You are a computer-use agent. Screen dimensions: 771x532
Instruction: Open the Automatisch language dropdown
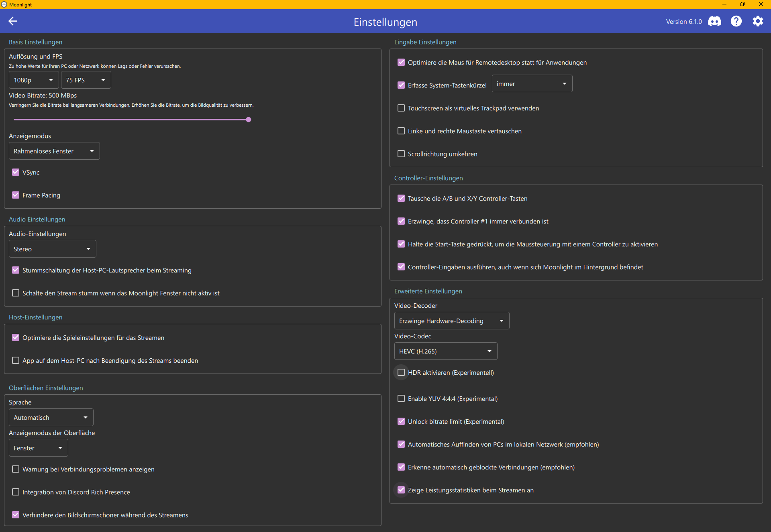(51, 417)
